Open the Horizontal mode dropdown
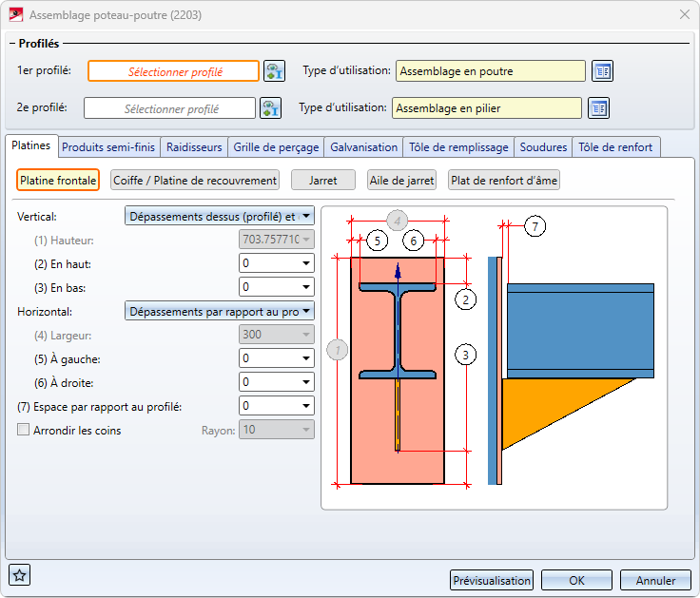This screenshot has height=598, width=700. point(220,311)
